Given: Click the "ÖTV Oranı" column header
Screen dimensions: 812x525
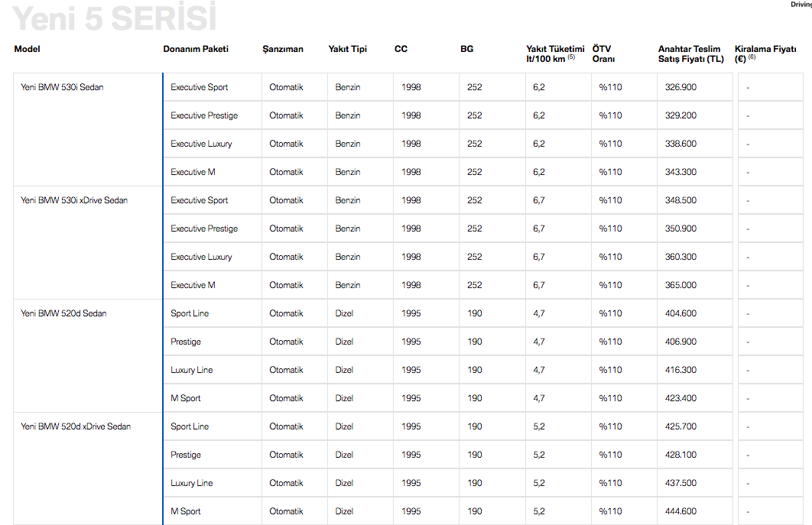Looking at the screenshot, I should tap(604, 53).
